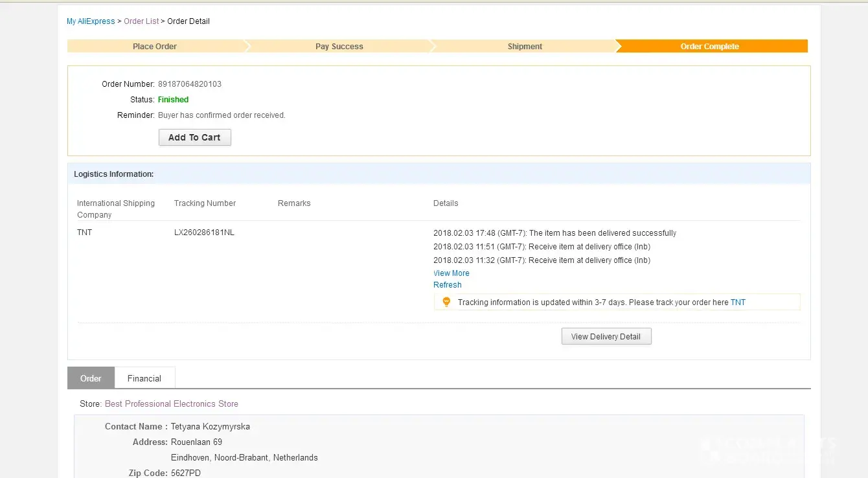Open the TNT tracking site link

[x=738, y=302]
